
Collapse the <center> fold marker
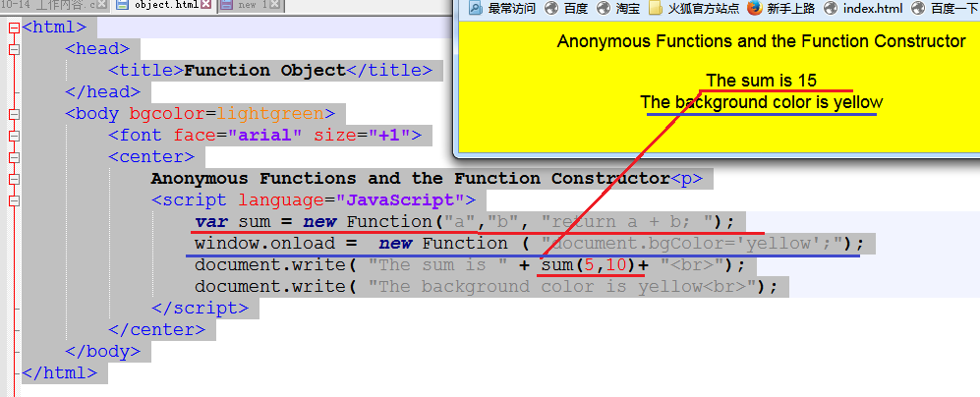pyautogui.click(x=15, y=157)
